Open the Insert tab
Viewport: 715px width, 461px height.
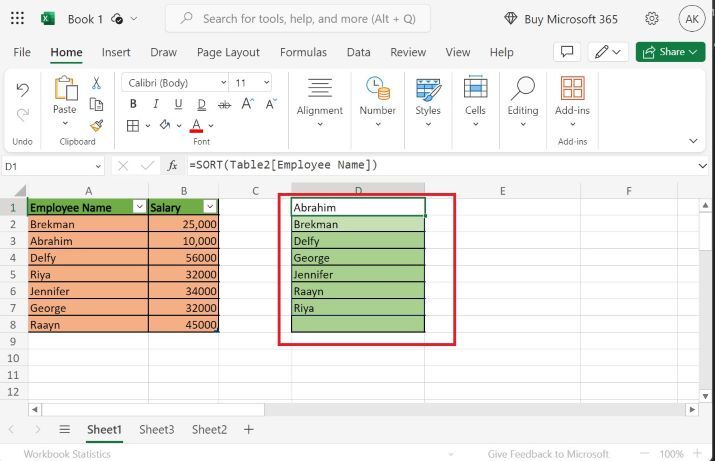coord(116,52)
